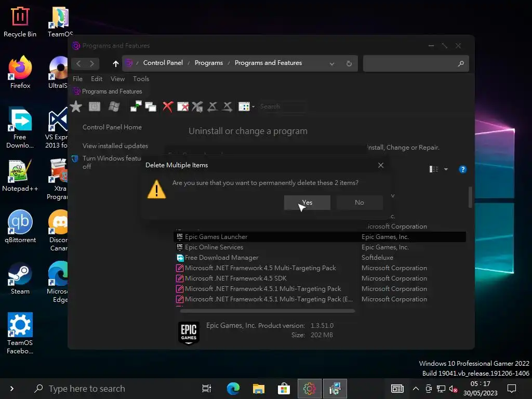Open Turn Windows features on or off

click(x=112, y=162)
